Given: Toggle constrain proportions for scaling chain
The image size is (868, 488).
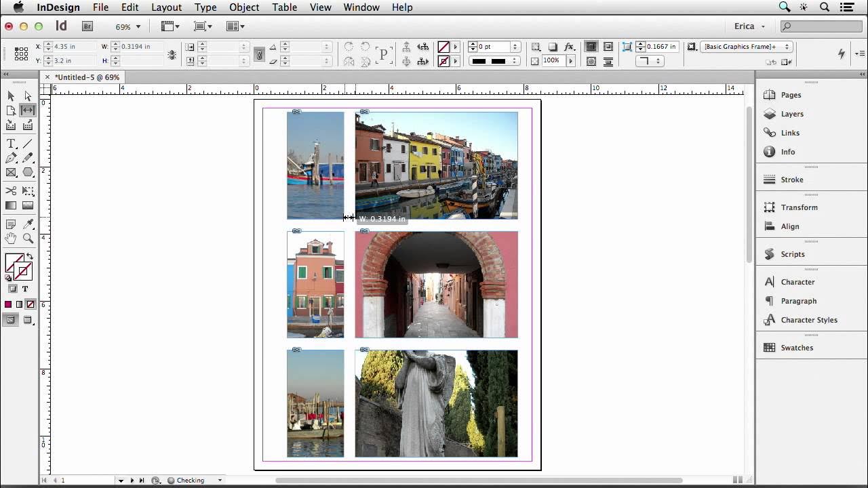Looking at the screenshot, I should [259, 54].
